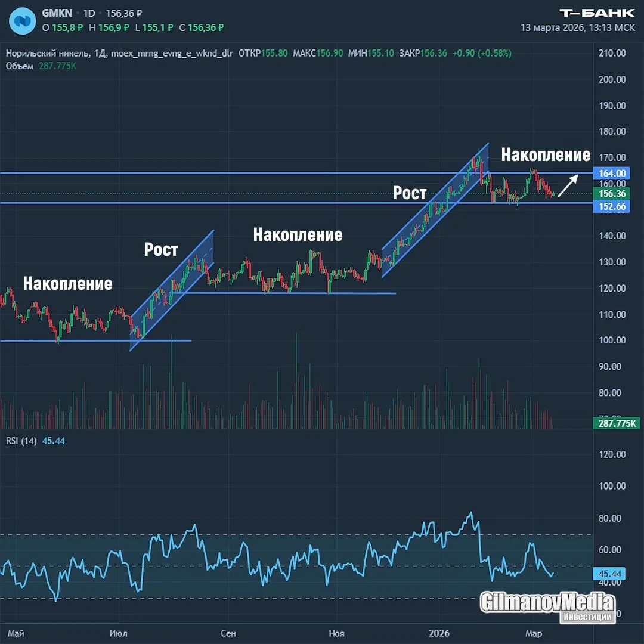Click the close value C 156,36 ₽
This screenshot has height=644, width=644.
202,27
